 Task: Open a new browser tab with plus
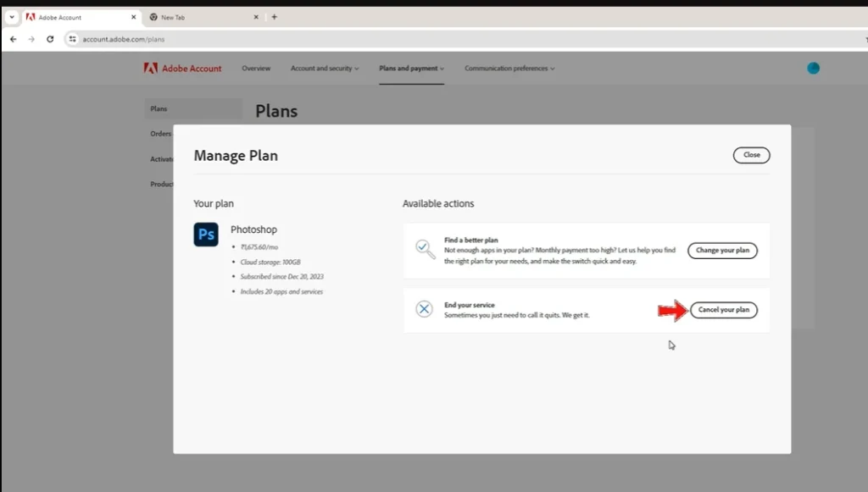[274, 17]
